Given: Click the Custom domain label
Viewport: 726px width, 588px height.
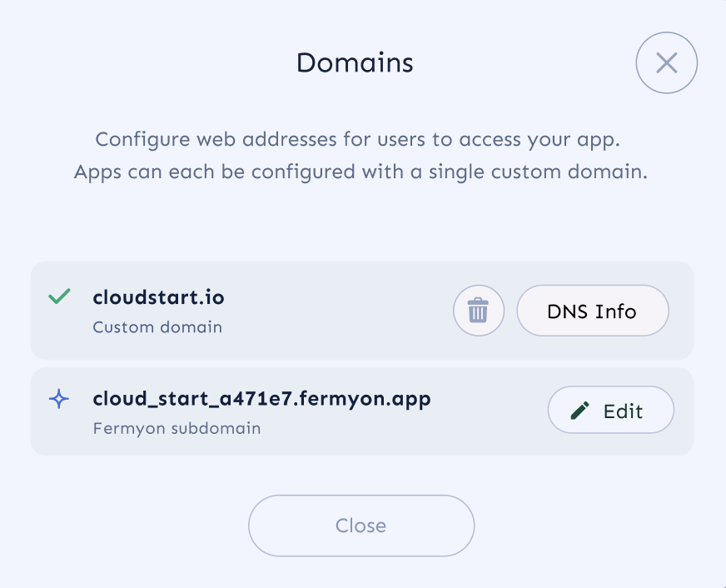Looking at the screenshot, I should click(x=157, y=327).
